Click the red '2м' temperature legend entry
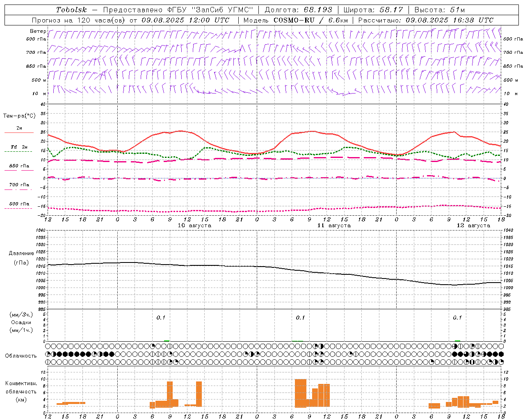525x420 pixels. point(19,128)
